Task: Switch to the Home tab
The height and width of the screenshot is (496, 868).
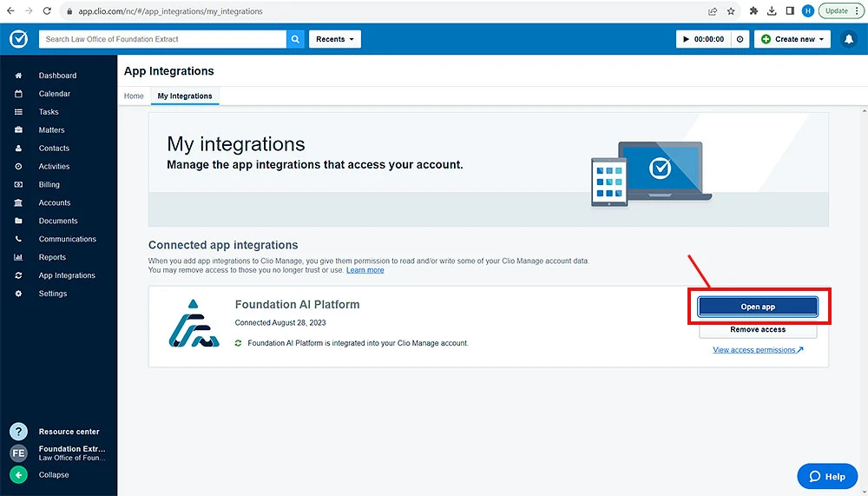Action: pyautogui.click(x=134, y=96)
